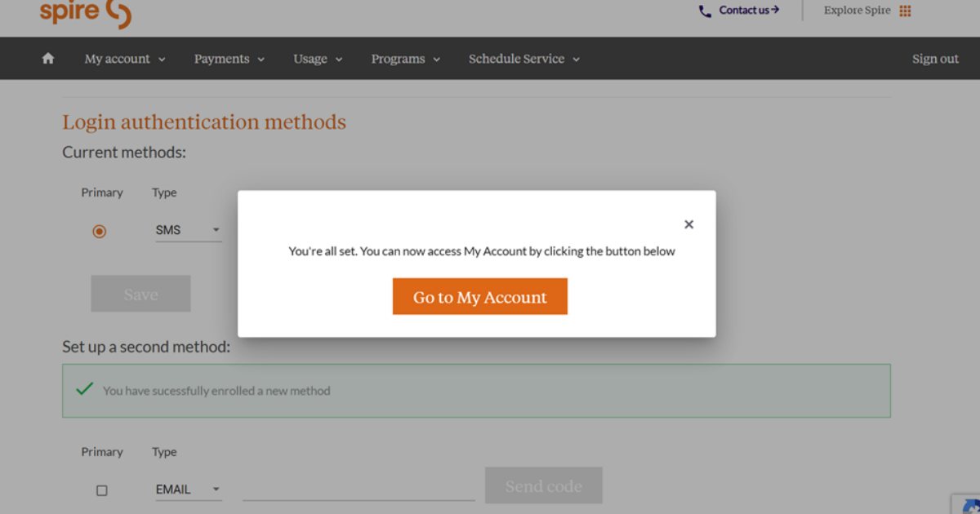Viewport: 980px width, 514px height.
Task: Open the SMS type dropdown
Action: (188, 231)
